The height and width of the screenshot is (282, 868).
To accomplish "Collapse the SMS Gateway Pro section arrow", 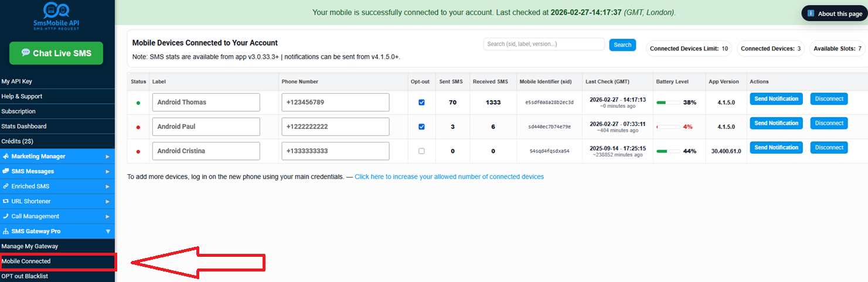I will point(107,232).
